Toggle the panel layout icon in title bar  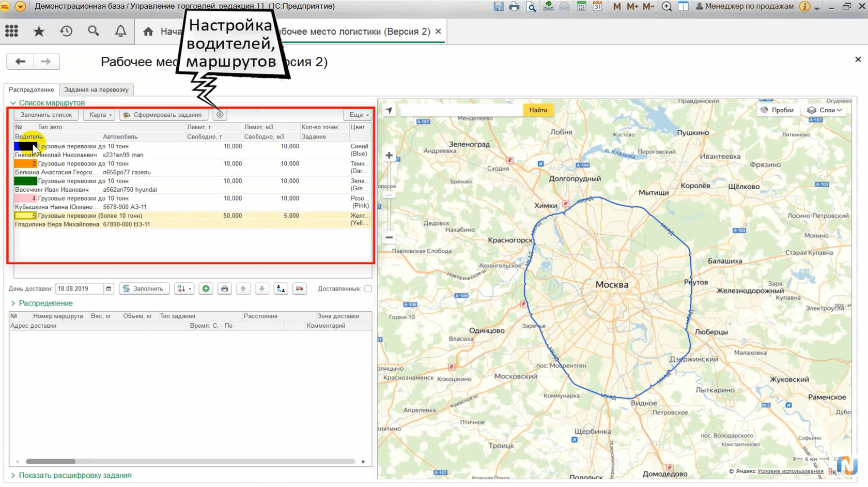point(683,6)
